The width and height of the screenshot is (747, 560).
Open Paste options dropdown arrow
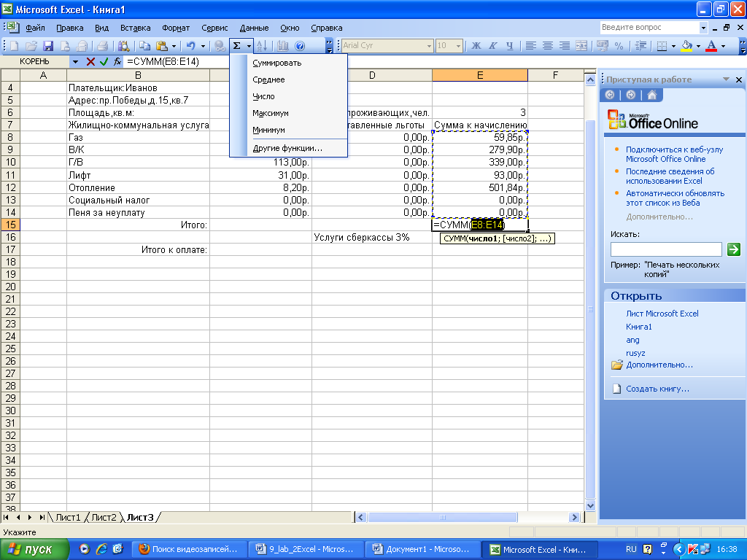click(174, 46)
